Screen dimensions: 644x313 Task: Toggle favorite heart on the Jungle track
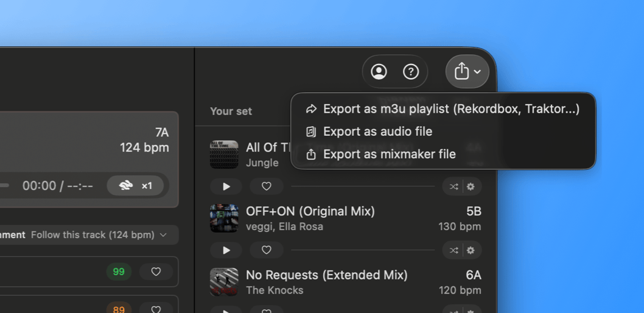[x=266, y=186]
